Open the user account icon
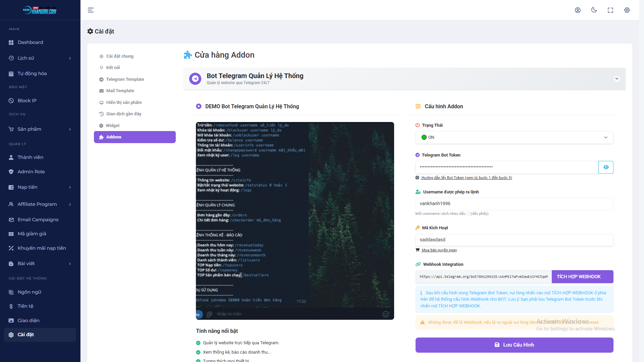This screenshot has height=362, width=644. pos(578,10)
